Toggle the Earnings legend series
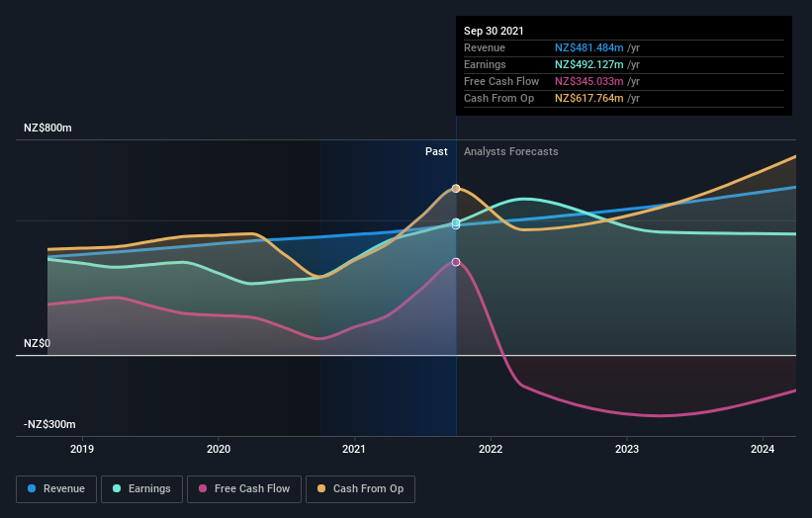This screenshot has height=518, width=812. point(141,489)
